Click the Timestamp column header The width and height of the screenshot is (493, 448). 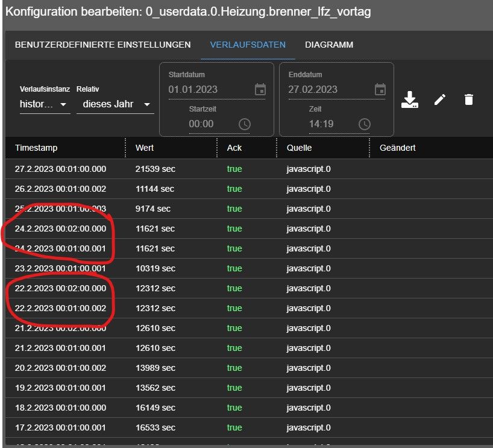click(x=36, y=148)
